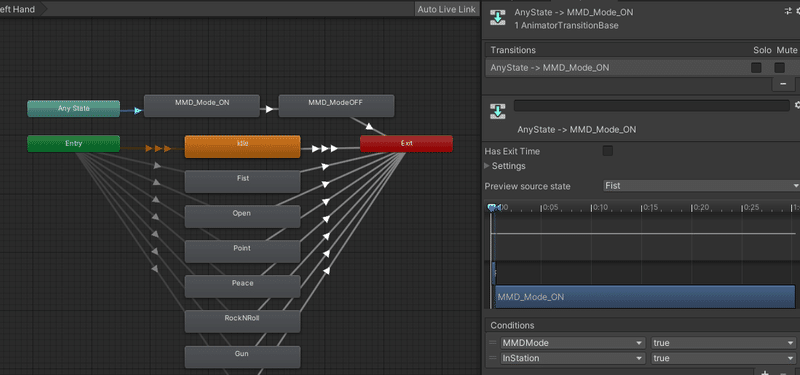The height and width of the screenshot is (375, 800).
Task: Open the value dropdown for the InStation condition
Action: [722, 359]
